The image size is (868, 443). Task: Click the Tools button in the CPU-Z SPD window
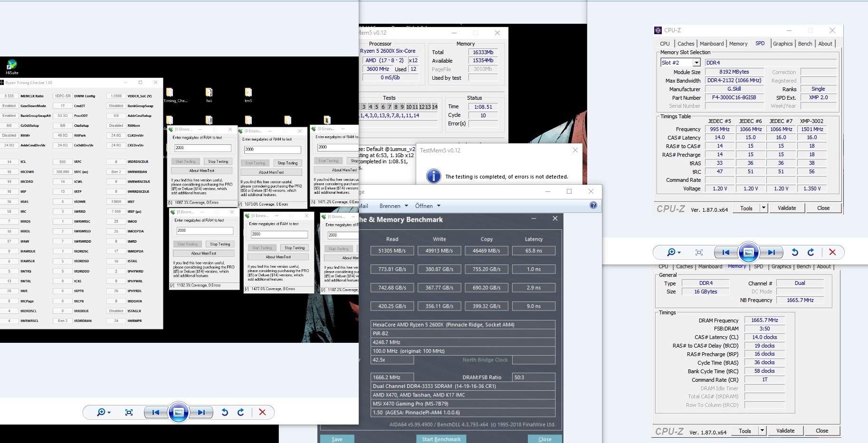[746, 208]
